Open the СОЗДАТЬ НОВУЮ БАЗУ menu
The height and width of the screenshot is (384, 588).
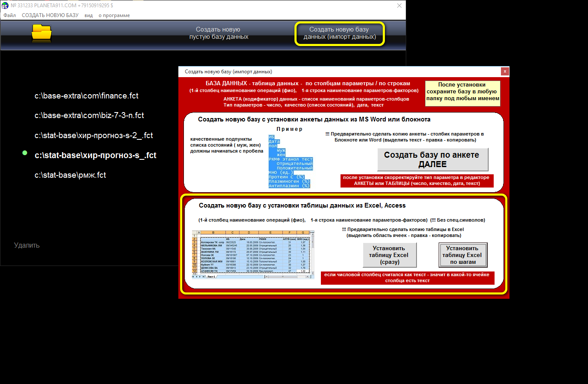coord(50,15)
